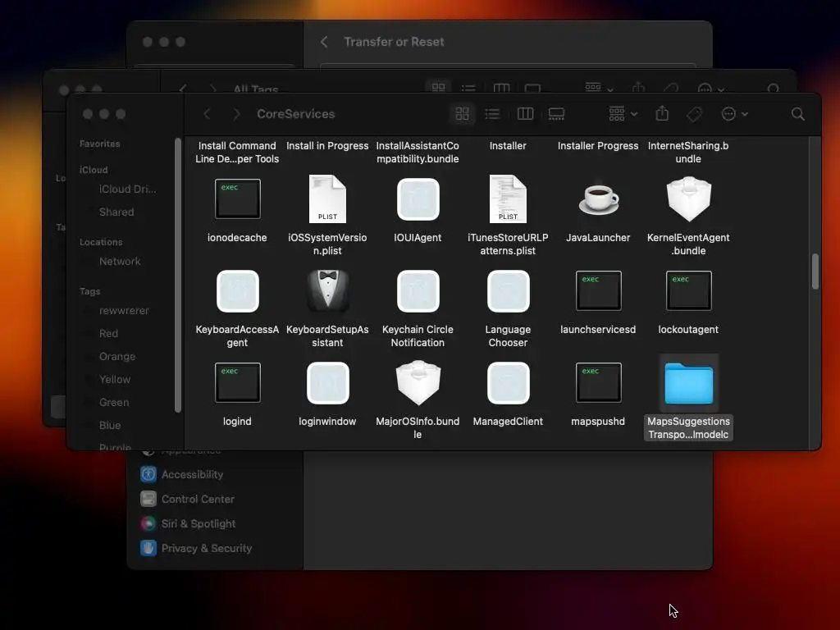The height and width of the screenshot is (630, 840).
Task: Select the Orange tag in sidebar
Action: click(116, 356)
